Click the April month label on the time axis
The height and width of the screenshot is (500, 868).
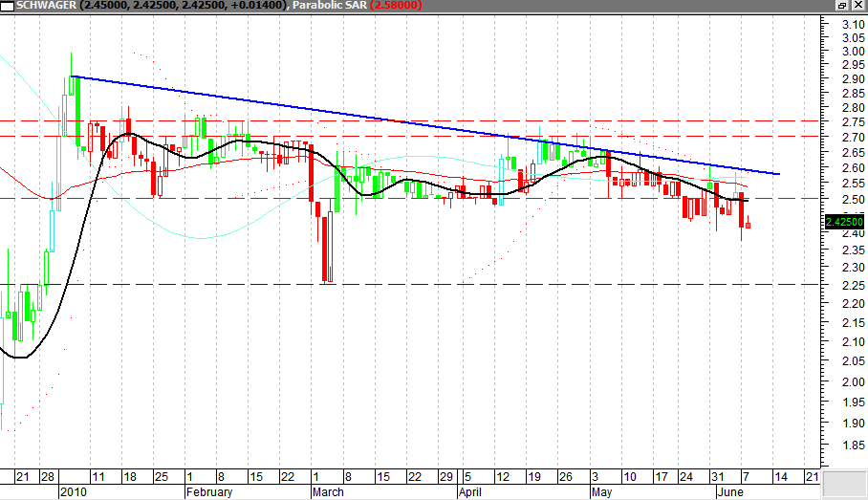coord(470,492)
